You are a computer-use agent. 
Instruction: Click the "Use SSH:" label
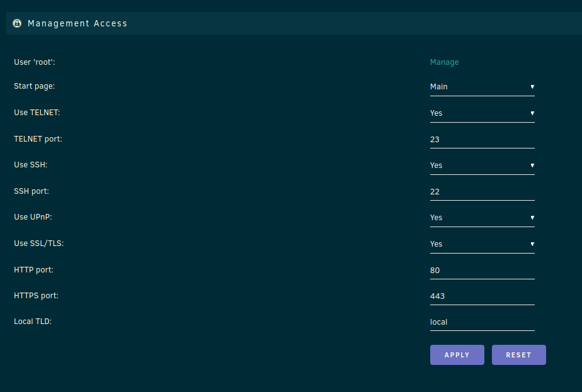coord(30,165)
